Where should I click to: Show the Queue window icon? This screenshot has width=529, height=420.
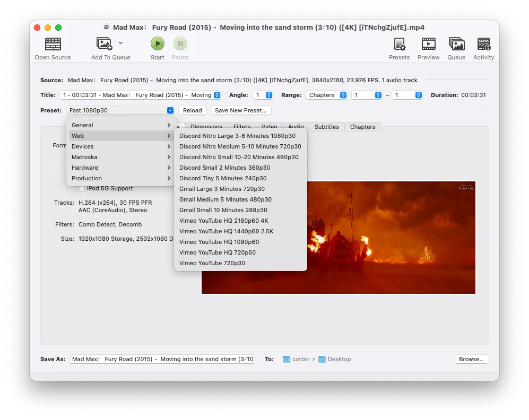coord(456,44)
